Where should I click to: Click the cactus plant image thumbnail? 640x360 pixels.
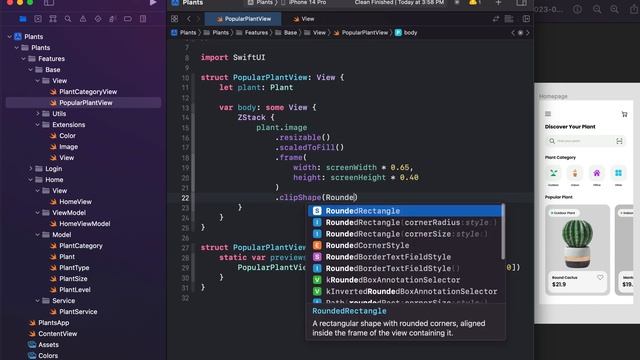point(577,243)
